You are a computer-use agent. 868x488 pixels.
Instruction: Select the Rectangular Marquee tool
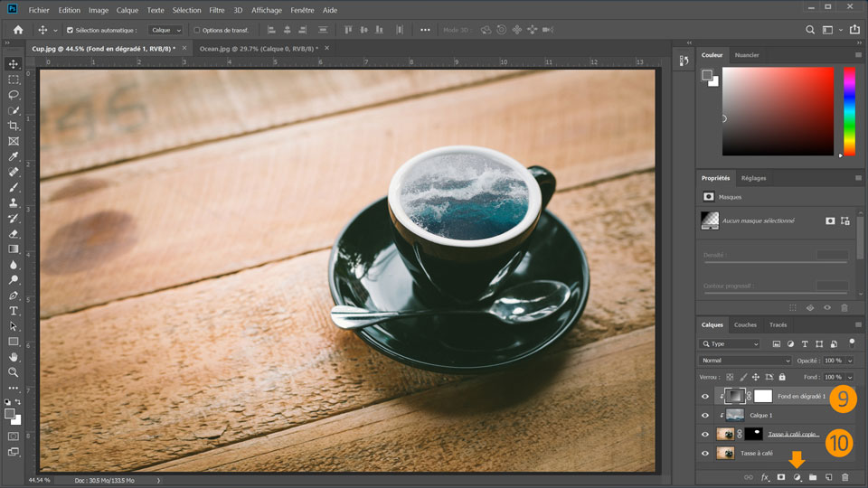[14, 80]
